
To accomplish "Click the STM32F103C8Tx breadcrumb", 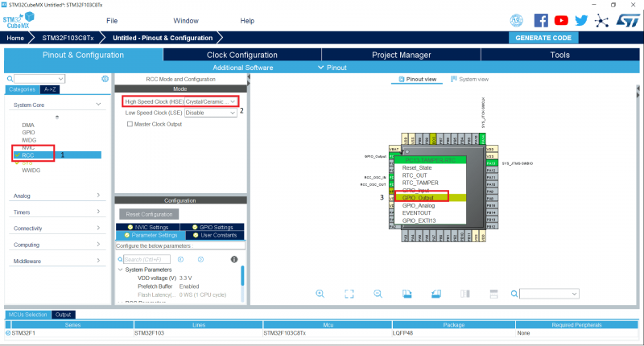I will 68,38.
